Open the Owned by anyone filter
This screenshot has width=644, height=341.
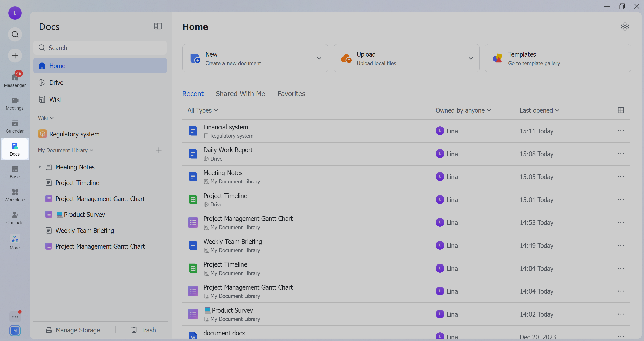463,110
